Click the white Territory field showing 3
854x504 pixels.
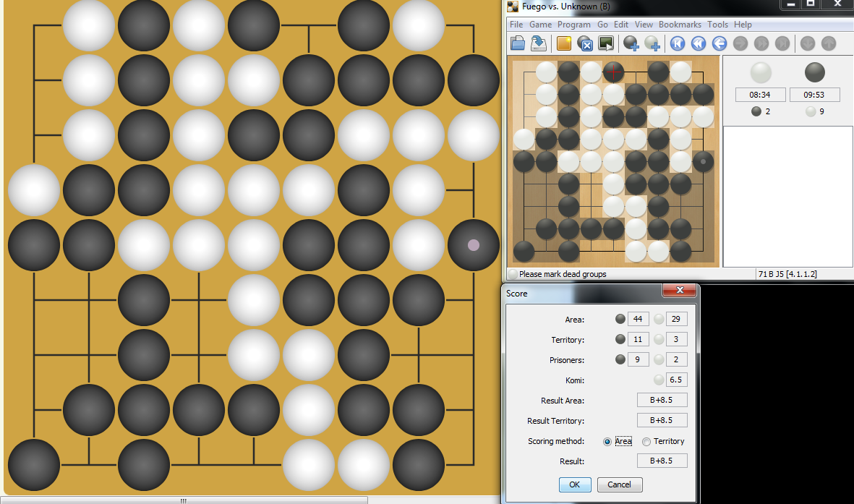pos(676,339)
